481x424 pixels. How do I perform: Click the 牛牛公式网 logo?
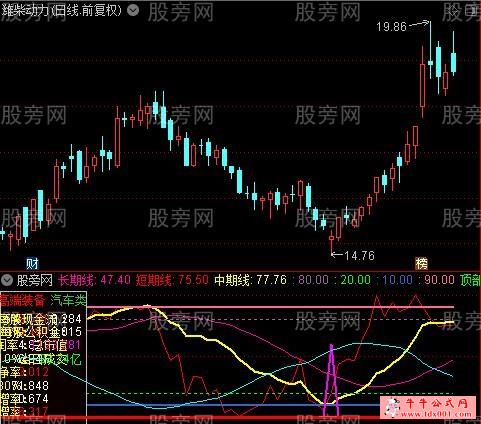[428, 407]
